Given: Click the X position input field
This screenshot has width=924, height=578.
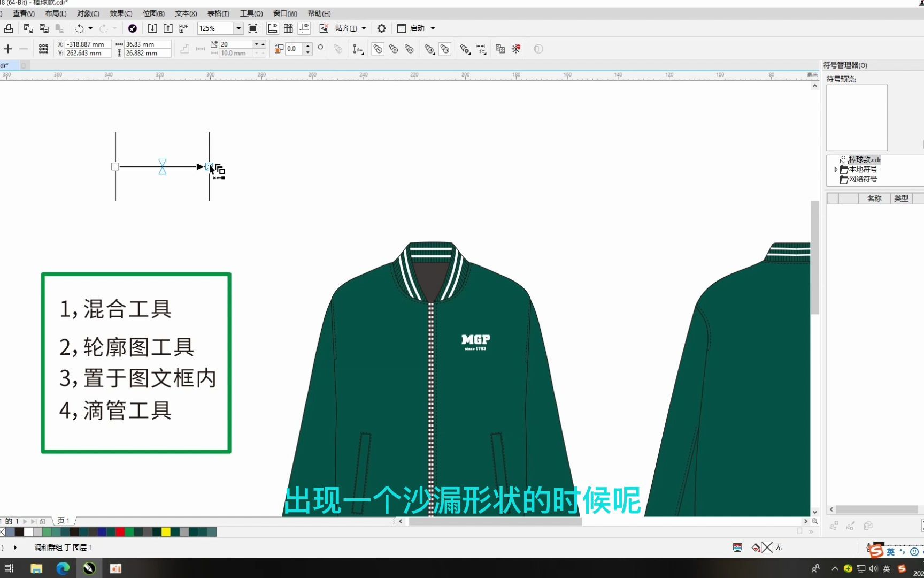Looking at the screenshot, I should (88, 45).
